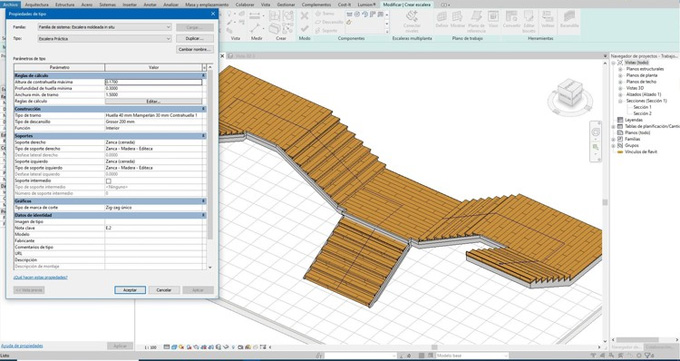Collapse the Gráficos section
This screenshot has width=680, height=361.
tap(203, 201)
